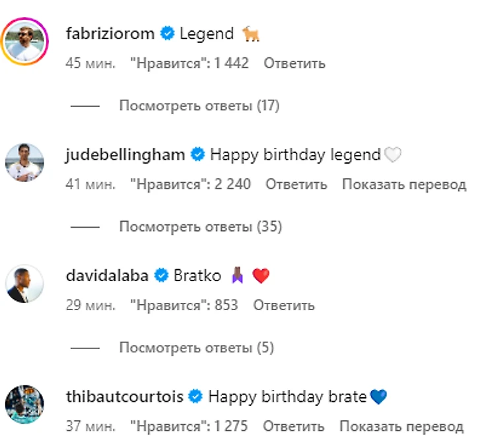
Task: Expand the 5 replies under davidalaba's comment
Action: [x=196, y=348]
